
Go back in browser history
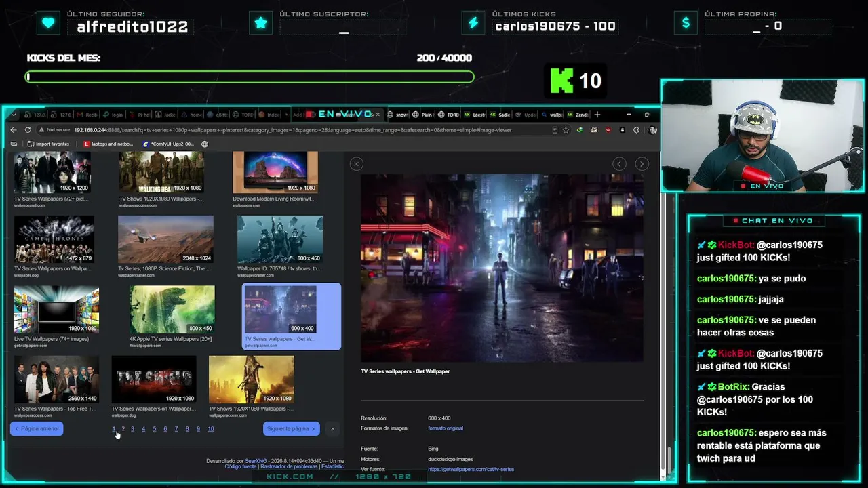pos(14,130)
